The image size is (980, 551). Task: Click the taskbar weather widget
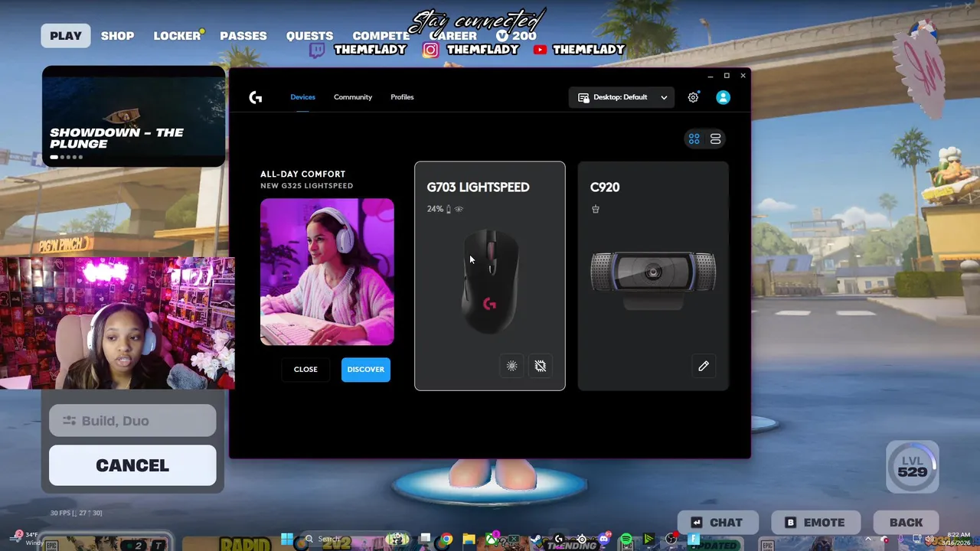tap(27, 539)
